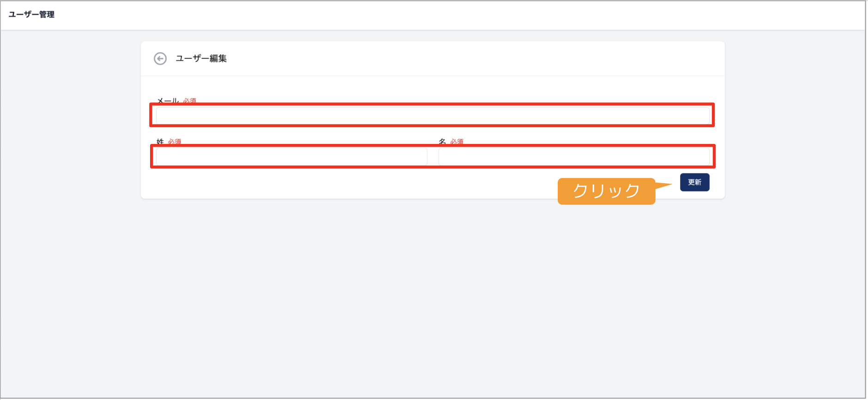Click the 必須 tag beside 姓

click(175, 142)
